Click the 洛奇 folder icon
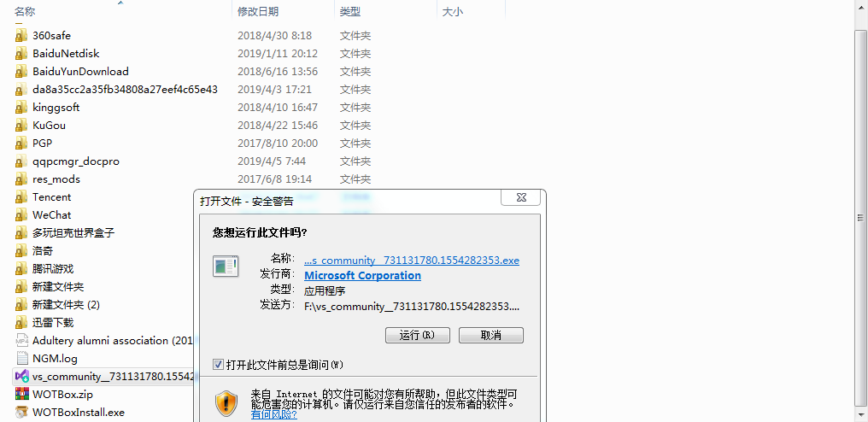Screen dimensions: 868x422 (x=21, y=251)
